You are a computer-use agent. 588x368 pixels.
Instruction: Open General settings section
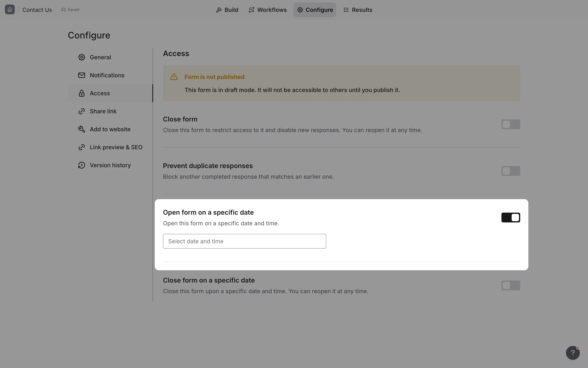(110, 57)
